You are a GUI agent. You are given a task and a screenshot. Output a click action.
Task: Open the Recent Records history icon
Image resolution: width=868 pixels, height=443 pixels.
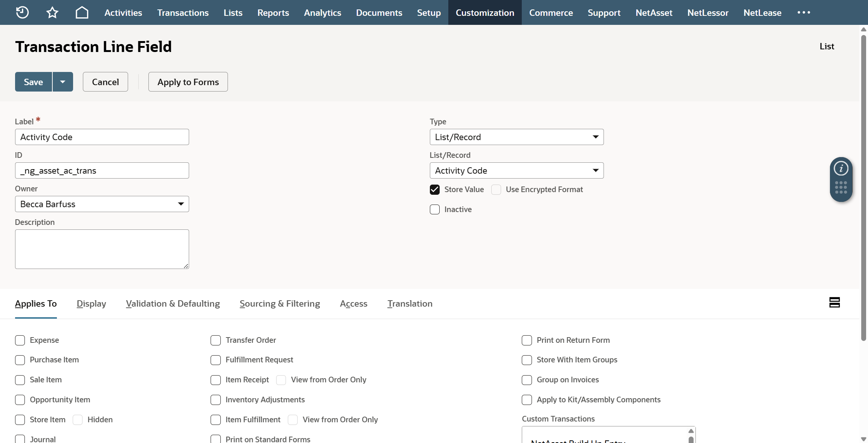[22, 12]
